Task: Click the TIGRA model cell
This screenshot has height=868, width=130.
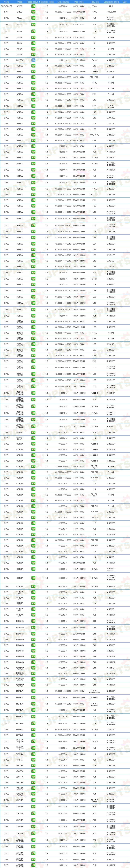Action: pyautogui.click(x=20, y=760)
